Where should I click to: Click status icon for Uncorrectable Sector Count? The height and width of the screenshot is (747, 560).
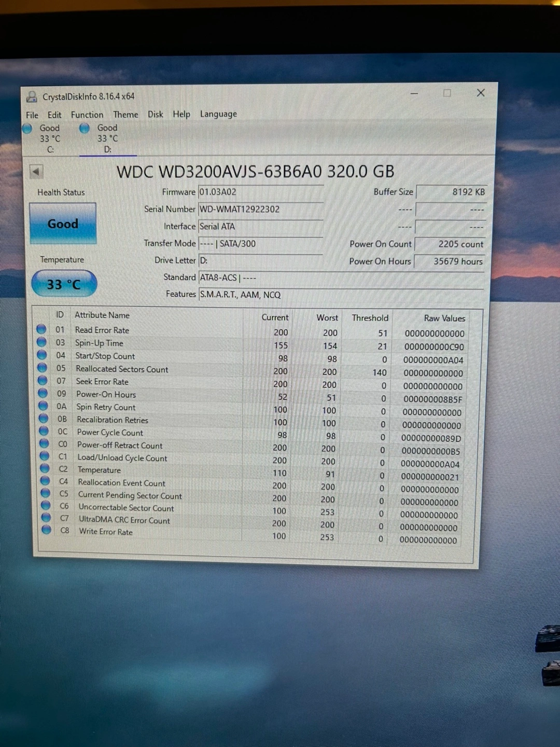[x=46, y=505]
